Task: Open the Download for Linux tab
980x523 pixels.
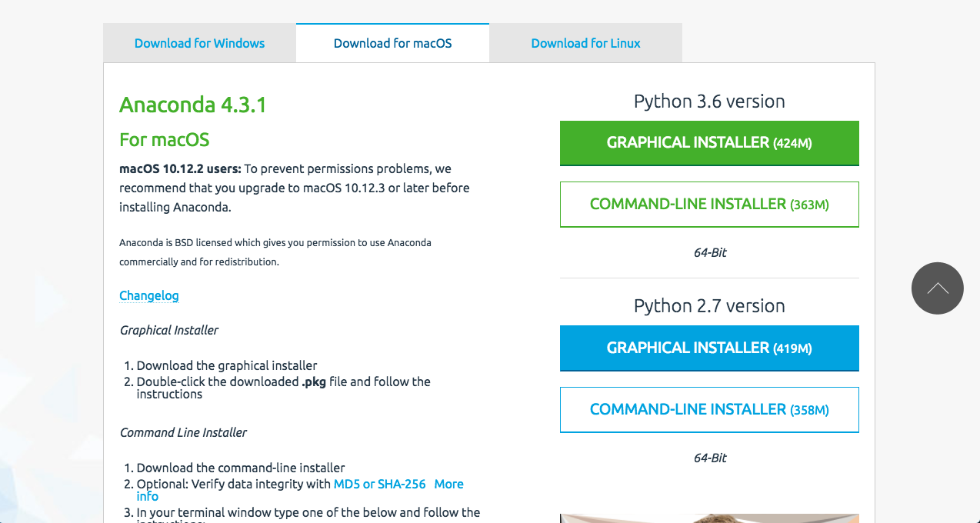Action: (585, 43)
